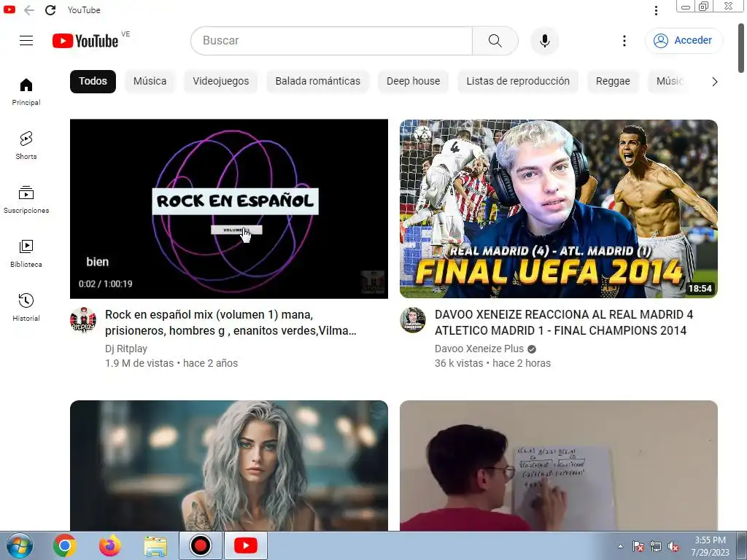Start voice search with microphone icon
Screen dimensions: 747x560
[x=544, y=41]
